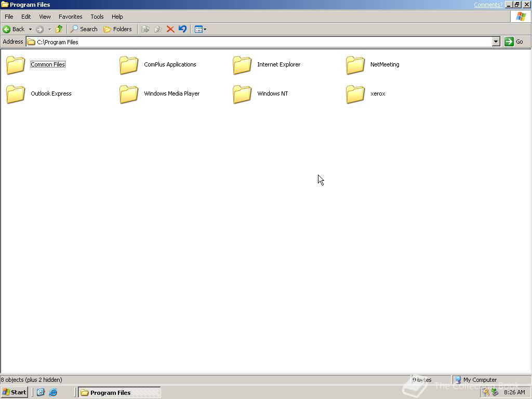Open the Views dropdown button
The image size is (532, 399).
pyautogui.click(x=201, y=29)
